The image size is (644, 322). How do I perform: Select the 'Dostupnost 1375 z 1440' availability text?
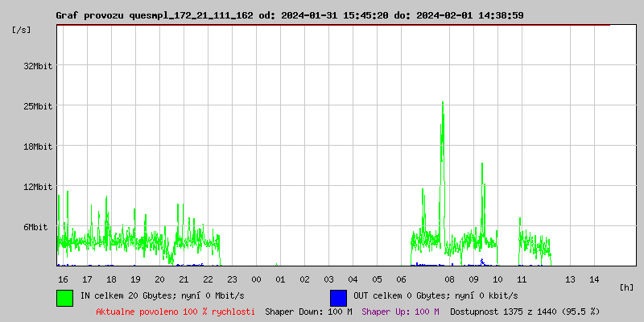525,311
